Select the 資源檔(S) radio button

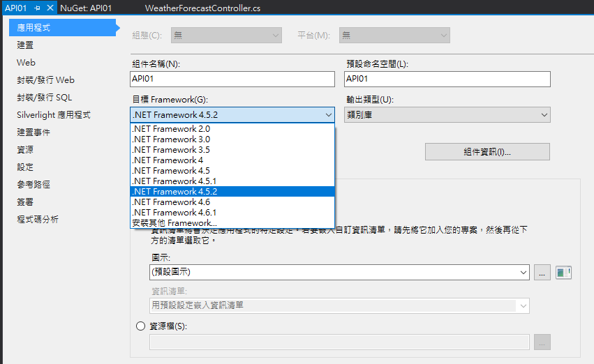(x=140, y=326)
